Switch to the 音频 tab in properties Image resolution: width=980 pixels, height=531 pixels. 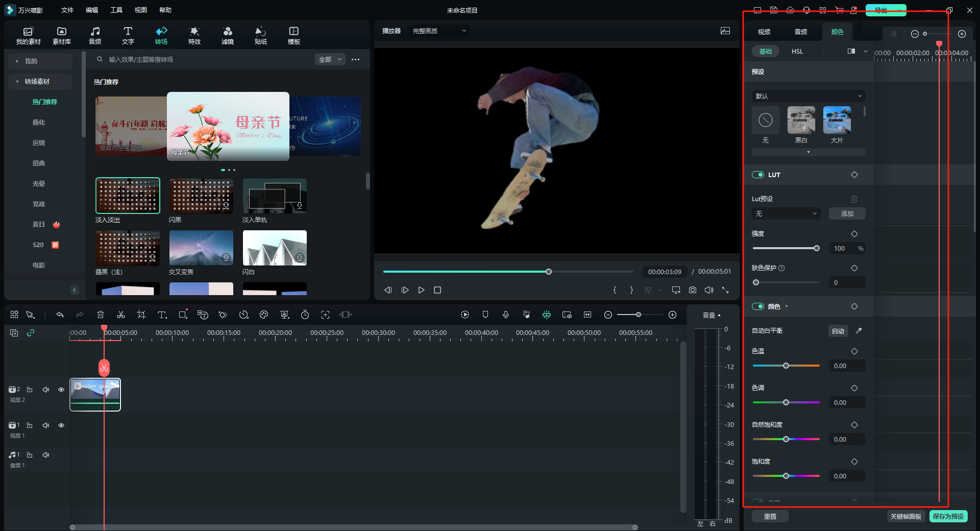(800, 32)
